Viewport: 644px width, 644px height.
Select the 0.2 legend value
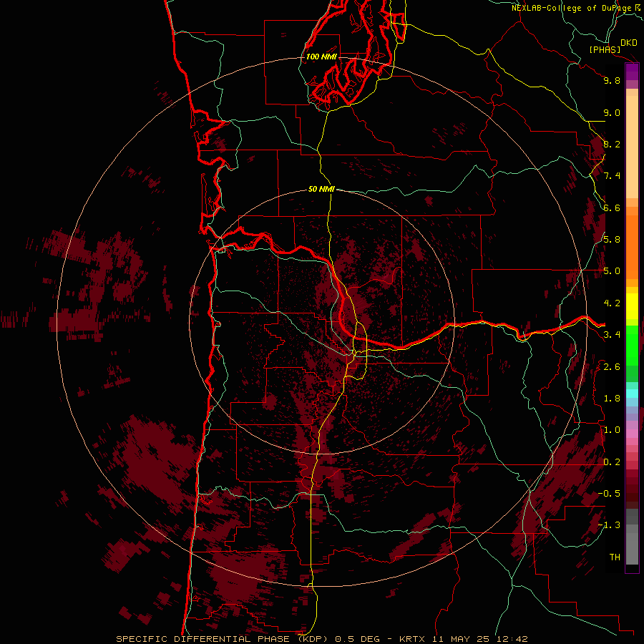[612, 462]
